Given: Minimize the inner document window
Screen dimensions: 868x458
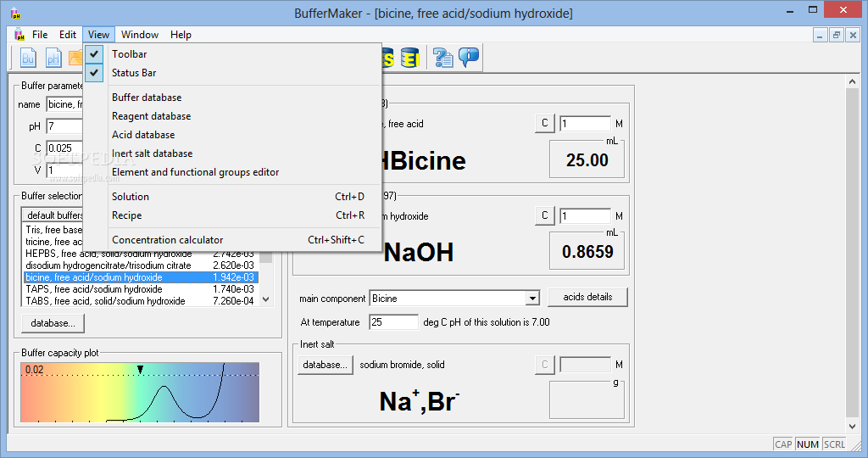Looking at the screenshot, I should 820,35.
